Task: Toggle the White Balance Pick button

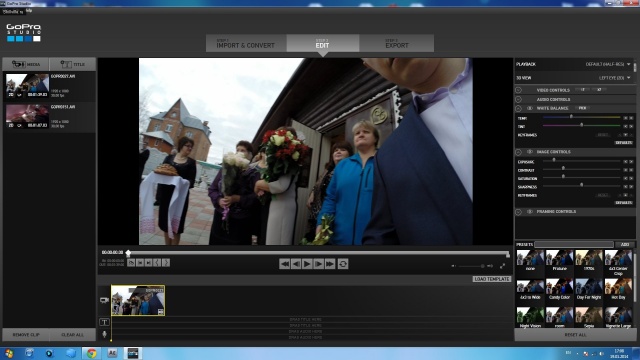Action: [x=582, y=108]
